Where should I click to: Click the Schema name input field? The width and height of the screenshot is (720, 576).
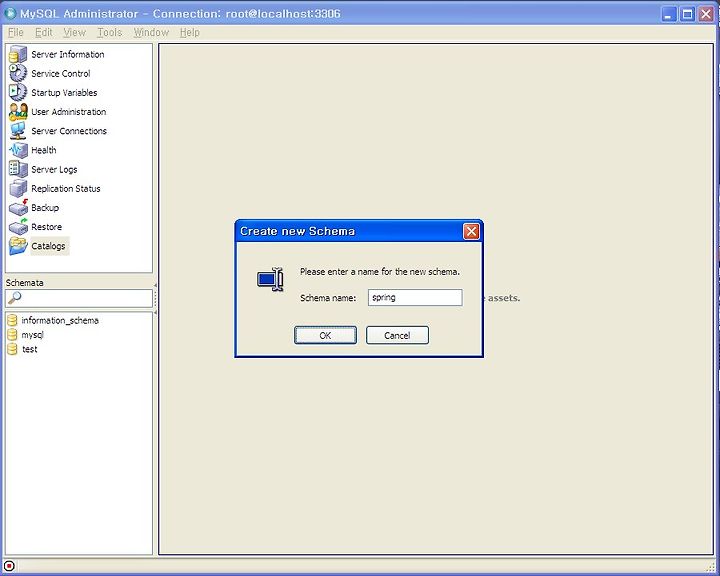coord(415,298)
